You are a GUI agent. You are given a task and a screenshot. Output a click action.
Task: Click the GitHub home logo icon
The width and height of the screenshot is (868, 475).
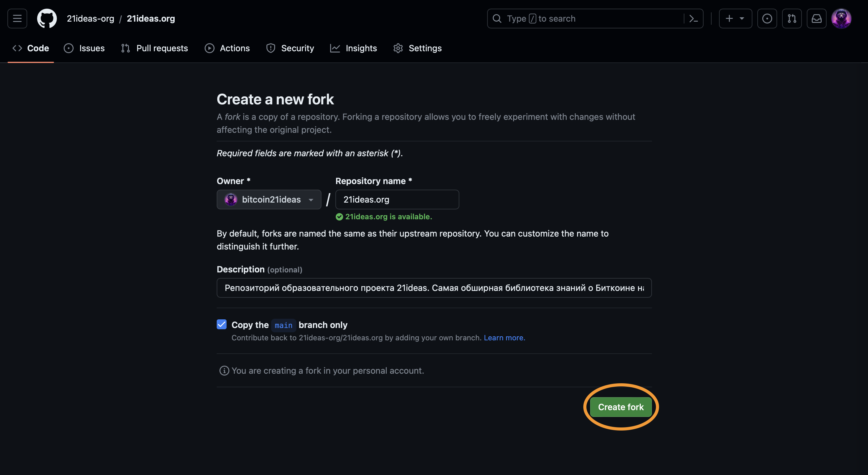tap(47, 18)
